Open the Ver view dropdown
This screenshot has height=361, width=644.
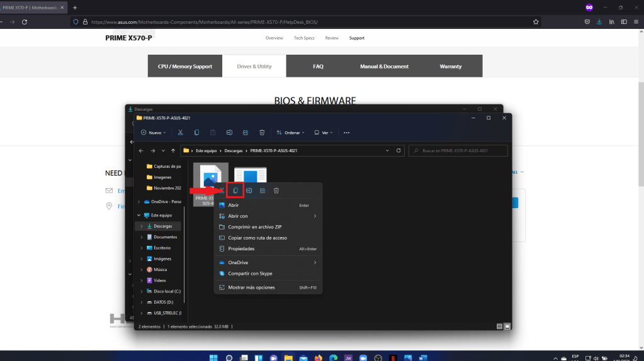pyautogui.click(x=324, y=133)
